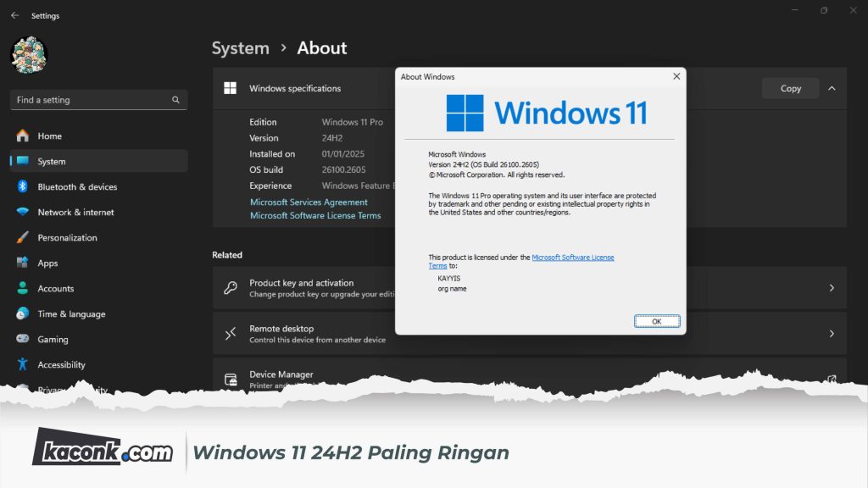
Task: Open Remote desktop settings
Action: (529, 334)
